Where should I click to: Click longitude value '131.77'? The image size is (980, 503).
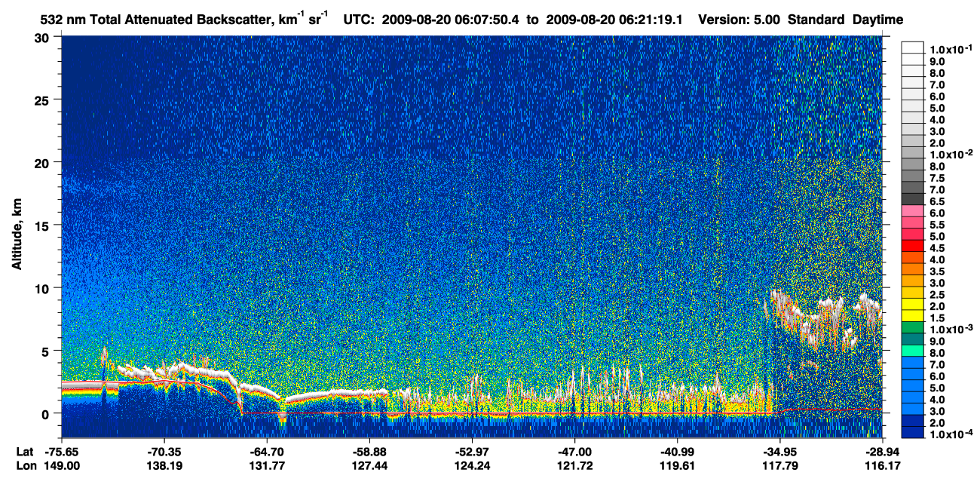(267, 465)
